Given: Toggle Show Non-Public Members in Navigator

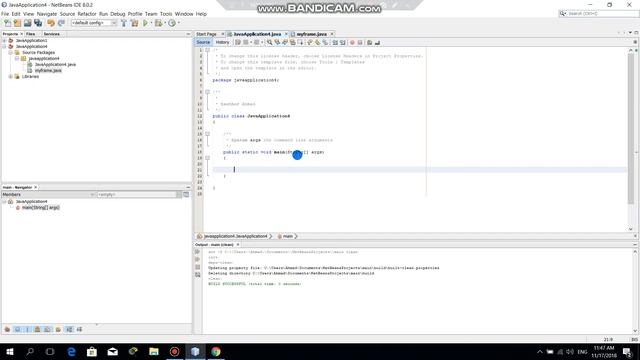Looking at the screenshot, I should click(x=37, y=329).
